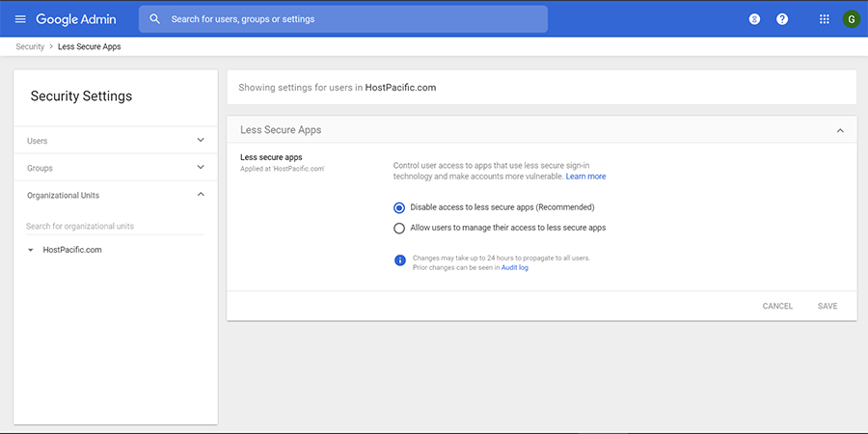Viewport: 868px width, 434px height.
Task: Click the 'Applied at HostPacific.com' text
Action: [x=283, y=169]
